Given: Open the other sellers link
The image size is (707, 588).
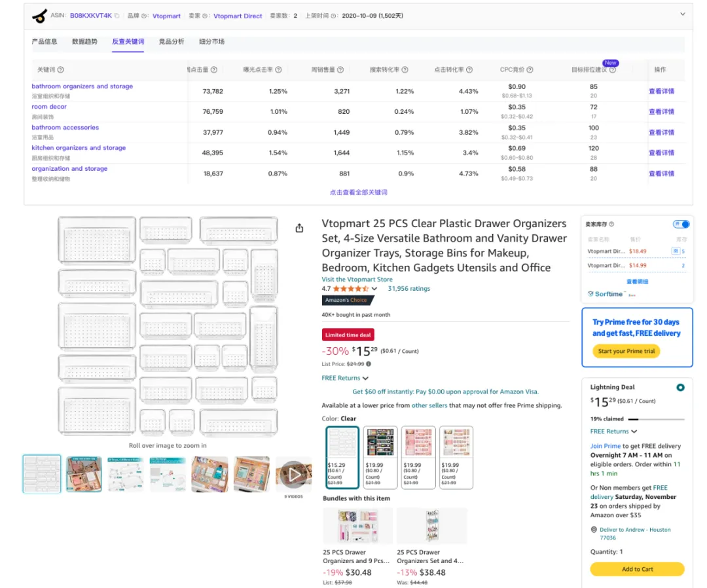Looking at the screenshot, I should tap(429, 405).
